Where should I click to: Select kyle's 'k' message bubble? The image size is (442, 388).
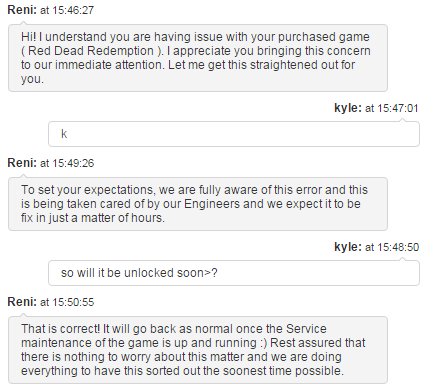tap(234, 134)
